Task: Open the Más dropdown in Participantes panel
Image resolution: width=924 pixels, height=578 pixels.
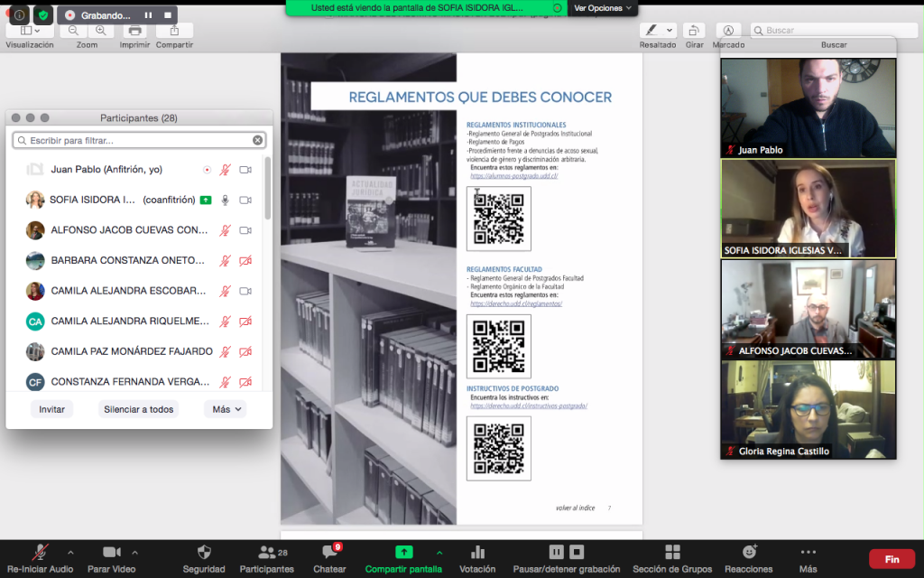Action: pos(226,409)
